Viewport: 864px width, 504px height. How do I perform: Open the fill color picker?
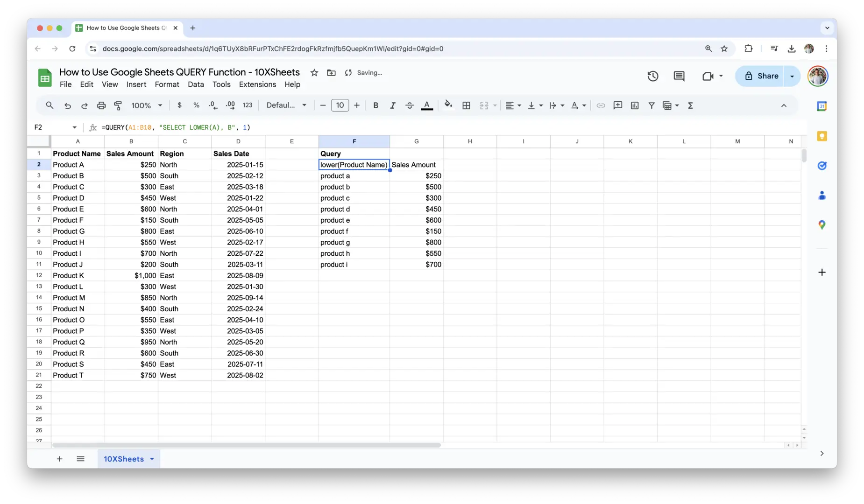448,105
